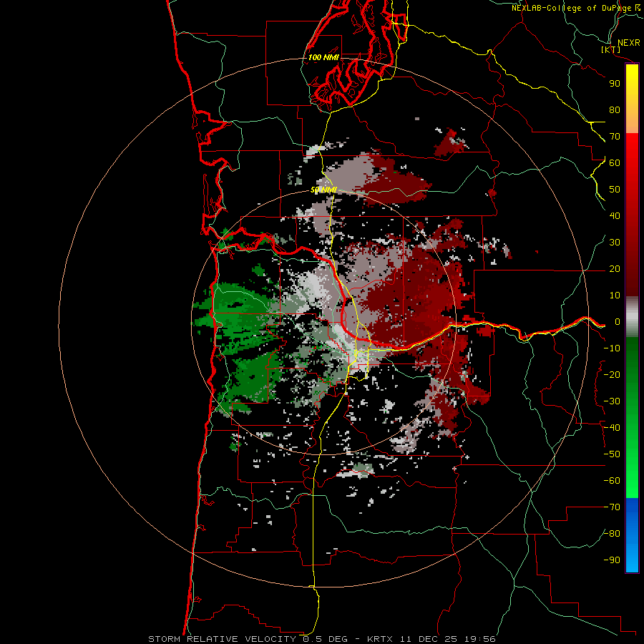This screenshot has height=644, width=644.
Task: Click the negative 40 knot scale label
Action: [612, 428]
